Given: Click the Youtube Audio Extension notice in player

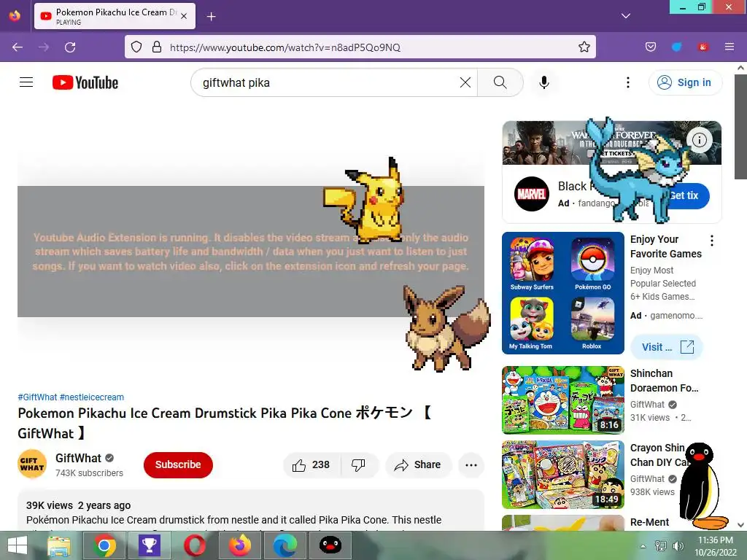Looking at the screenshot, I should [251, 252].
